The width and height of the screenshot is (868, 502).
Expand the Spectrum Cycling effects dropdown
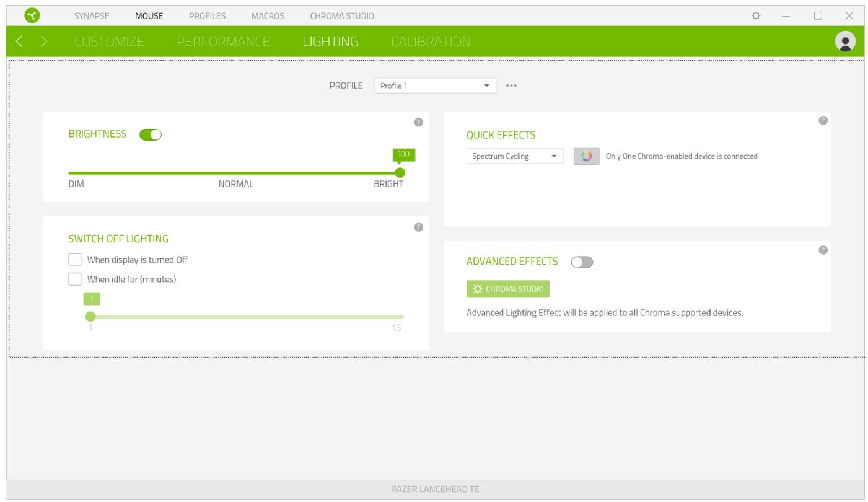(x=515, y=156)
